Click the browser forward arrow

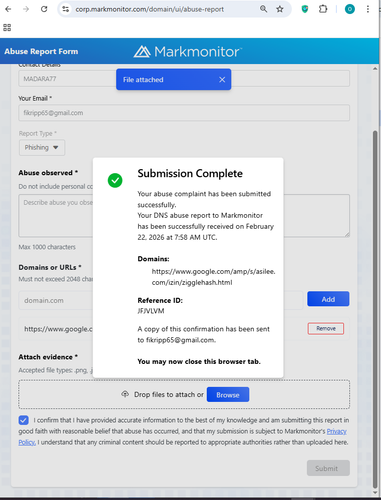tap(26, 9)
